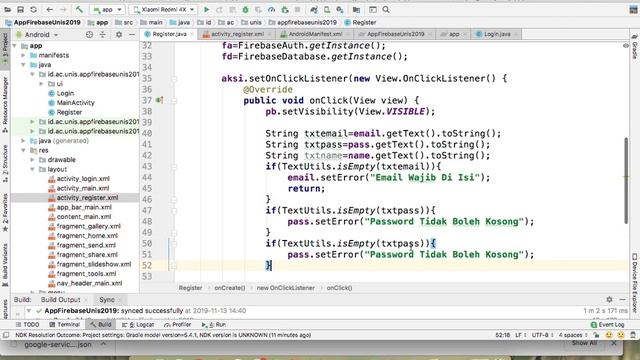Open the Sync tab in Build panel

107,299
